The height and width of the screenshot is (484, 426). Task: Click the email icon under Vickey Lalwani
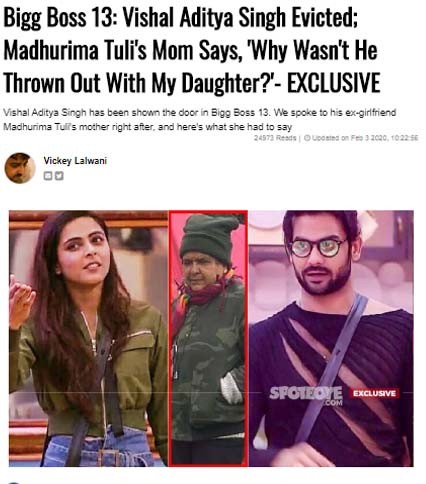pos(48,176)
